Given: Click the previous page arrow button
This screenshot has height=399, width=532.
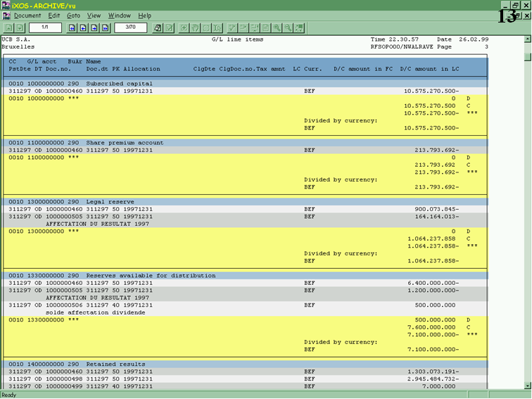Looking at the screenshot, I should tap(84, 27).
